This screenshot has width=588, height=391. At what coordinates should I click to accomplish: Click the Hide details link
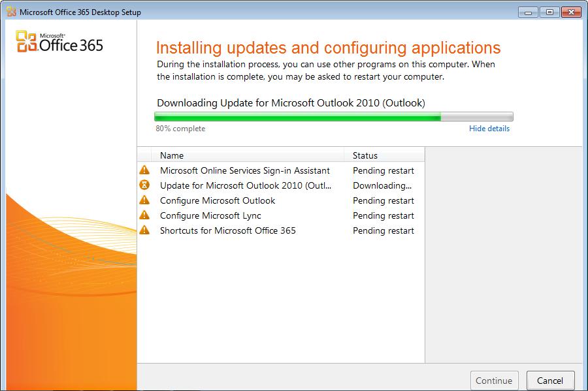click(489, 129)
